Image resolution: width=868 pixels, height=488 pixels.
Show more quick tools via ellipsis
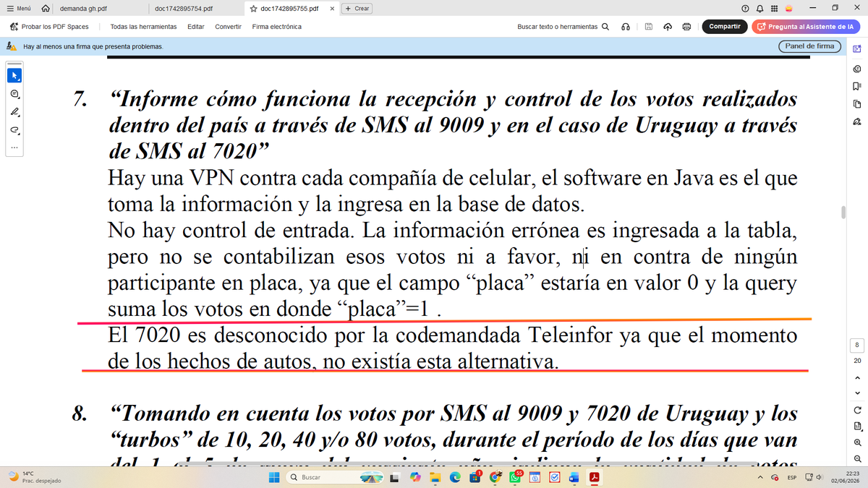click(x=14, y=147)
